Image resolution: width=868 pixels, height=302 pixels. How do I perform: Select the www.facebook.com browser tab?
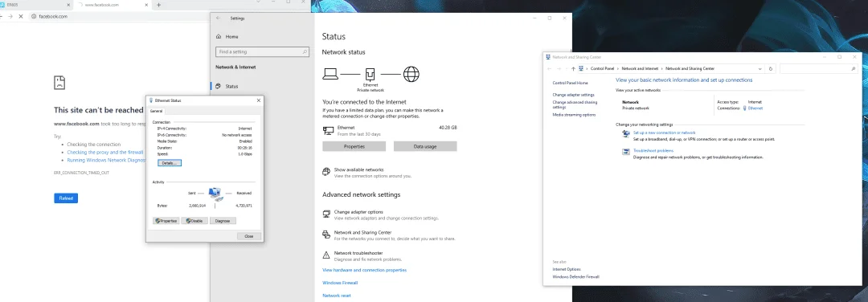tap(113, 5)
